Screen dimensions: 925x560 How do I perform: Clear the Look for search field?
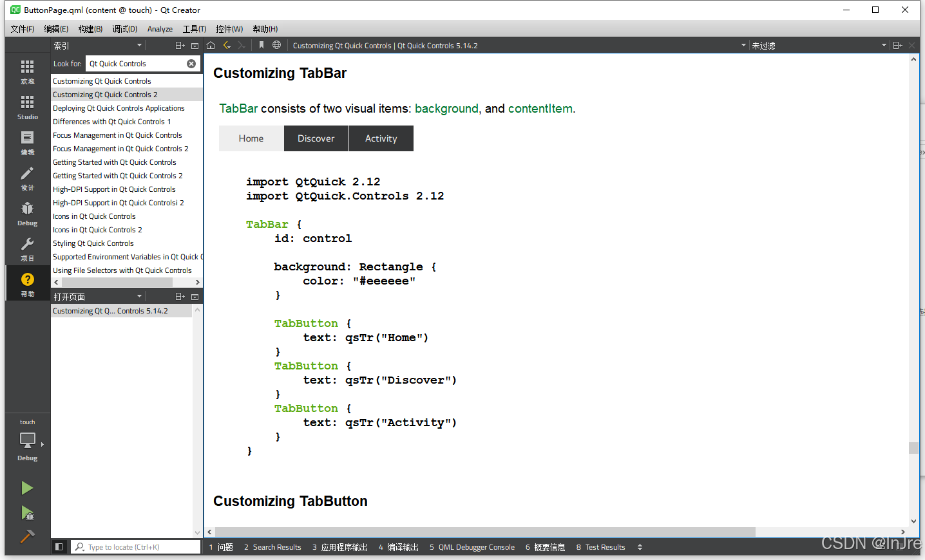point(191,64)
